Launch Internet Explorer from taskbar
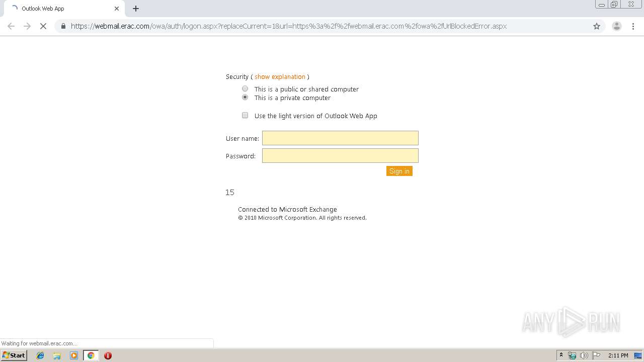Viewport: 644px width, 362px height. coord(40,355)
